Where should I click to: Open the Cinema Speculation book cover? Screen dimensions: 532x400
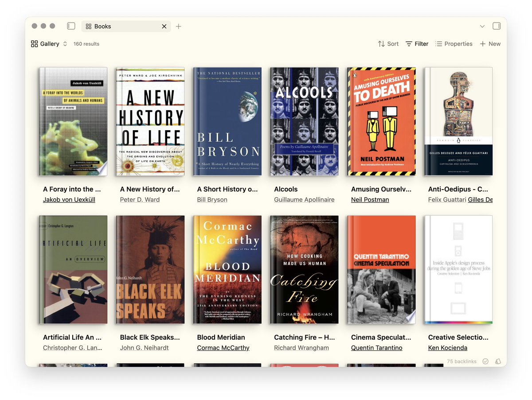coord(381,270)
